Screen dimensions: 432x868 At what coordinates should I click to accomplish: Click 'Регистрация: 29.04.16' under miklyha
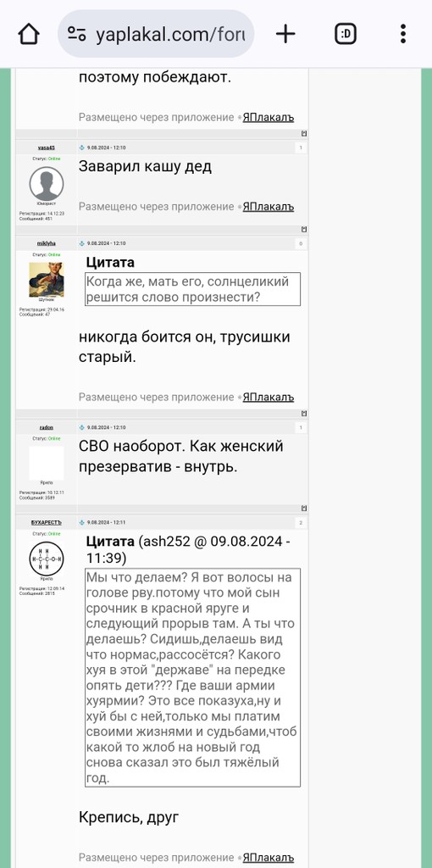42,309
